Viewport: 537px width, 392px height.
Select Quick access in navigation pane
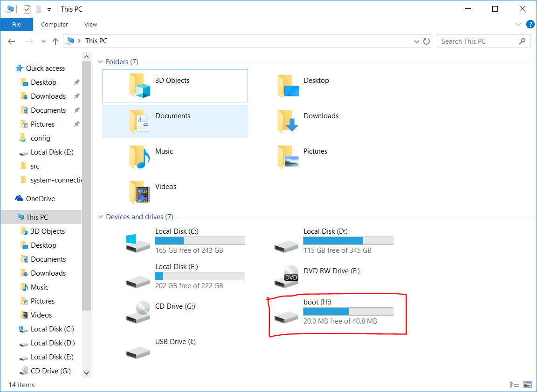46,68
